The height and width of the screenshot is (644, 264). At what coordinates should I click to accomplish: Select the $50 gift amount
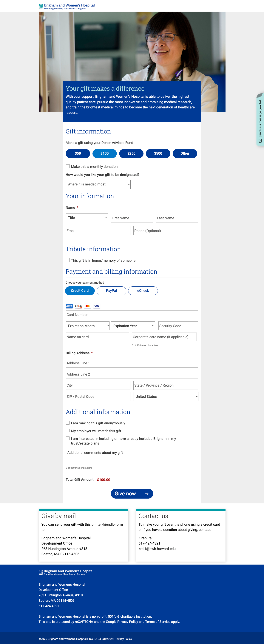(78, 153)
